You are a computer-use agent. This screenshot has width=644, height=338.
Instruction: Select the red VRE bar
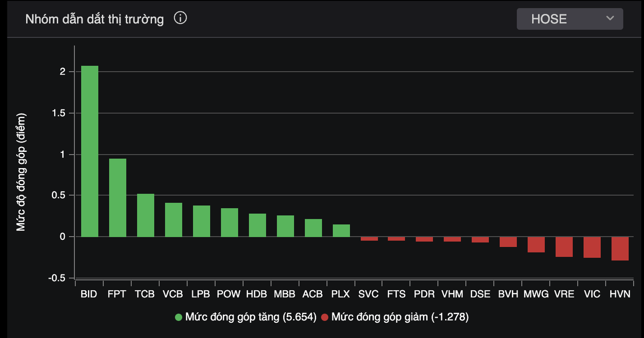pyautogui.click(x=564, y=247)
